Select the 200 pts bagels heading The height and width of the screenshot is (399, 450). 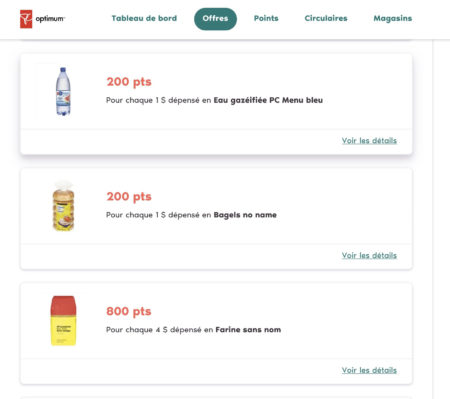point(129,196)
